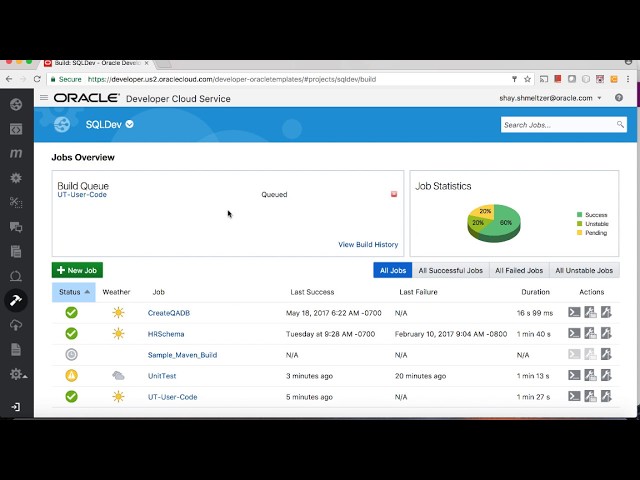
Task: Click the Job column header
Action: pos(158,292)
